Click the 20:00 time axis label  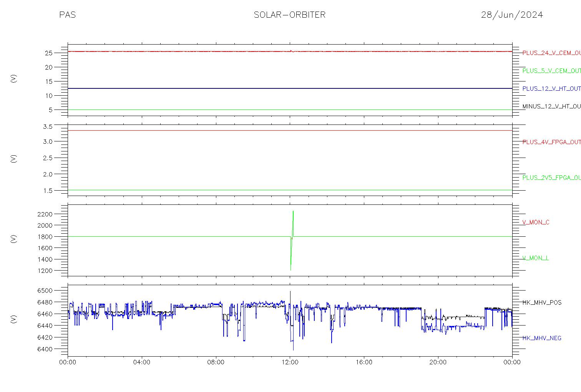438,362
